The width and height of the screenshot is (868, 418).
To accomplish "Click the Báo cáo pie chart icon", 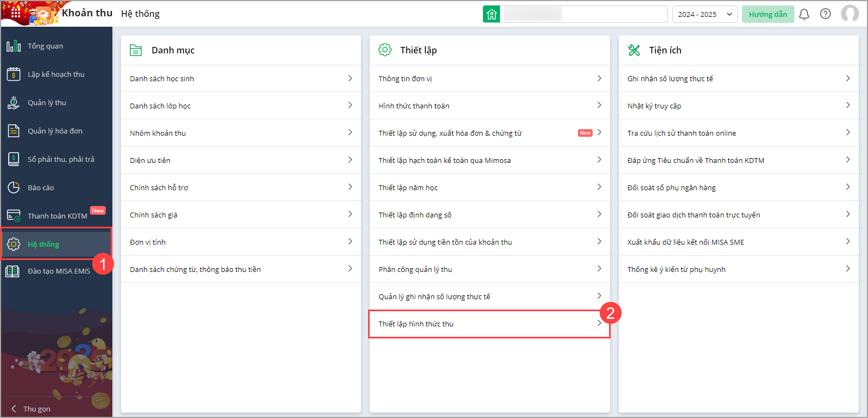I will tap(14, 187).
